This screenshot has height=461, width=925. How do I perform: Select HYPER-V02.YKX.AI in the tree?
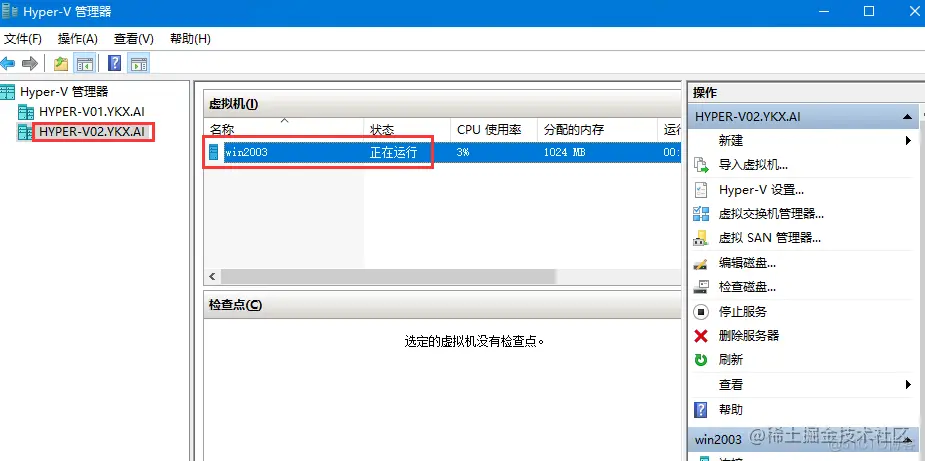click(91, 131)
